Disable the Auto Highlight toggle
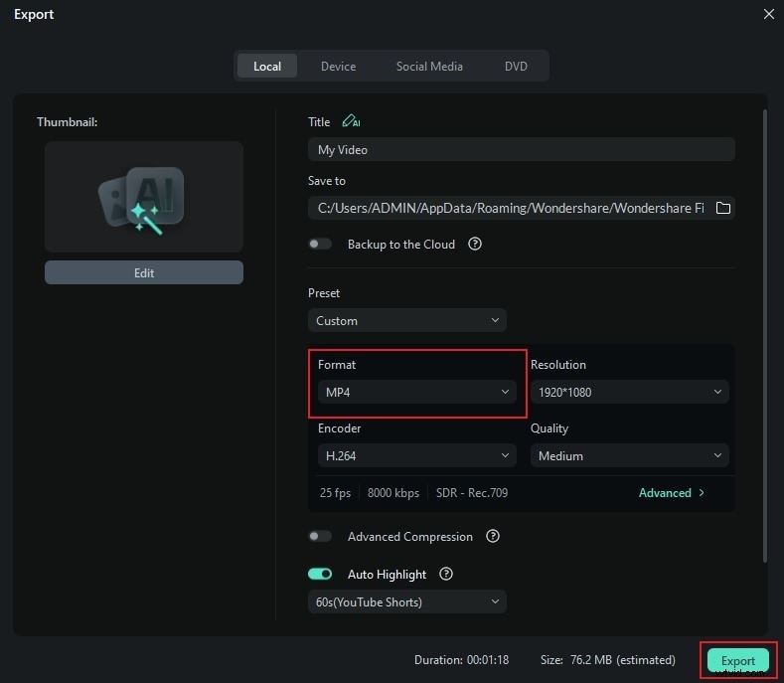 [x=320, y=574]
